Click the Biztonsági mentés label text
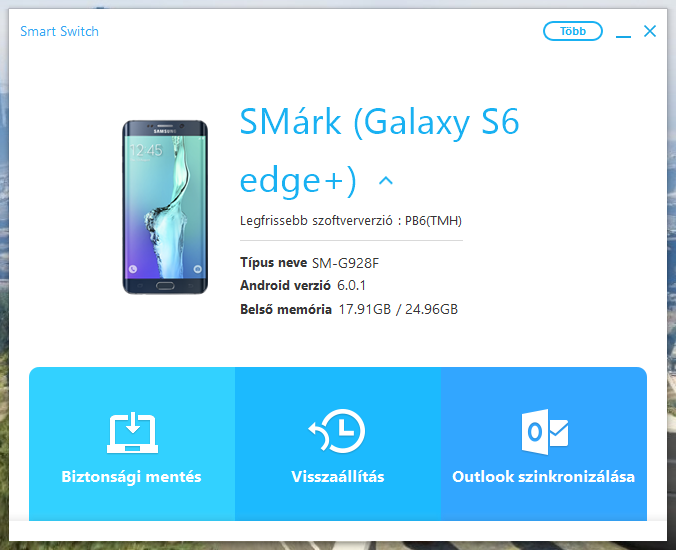Image resolution: width=676 pixels, height=550 pixels. [x=131, y=477]
